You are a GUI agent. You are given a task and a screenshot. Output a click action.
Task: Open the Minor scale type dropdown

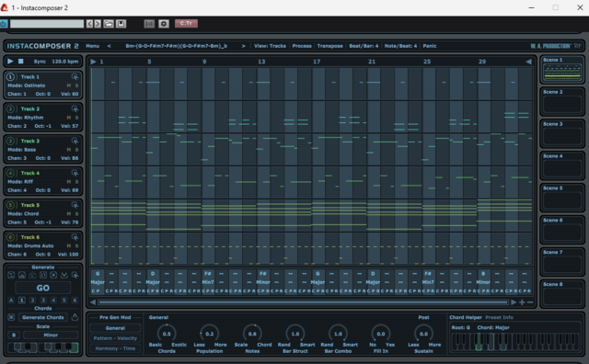pyautogui.click(x=51, y=336)
